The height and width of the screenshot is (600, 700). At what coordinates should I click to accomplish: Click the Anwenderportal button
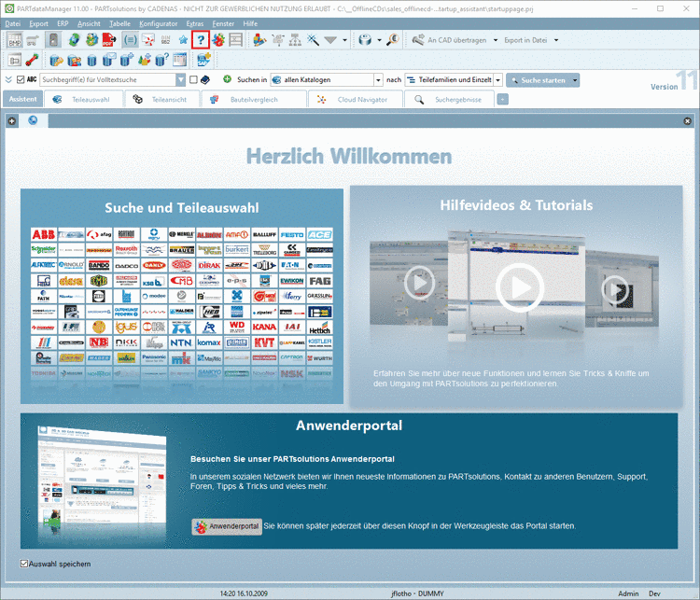[227, 526]
